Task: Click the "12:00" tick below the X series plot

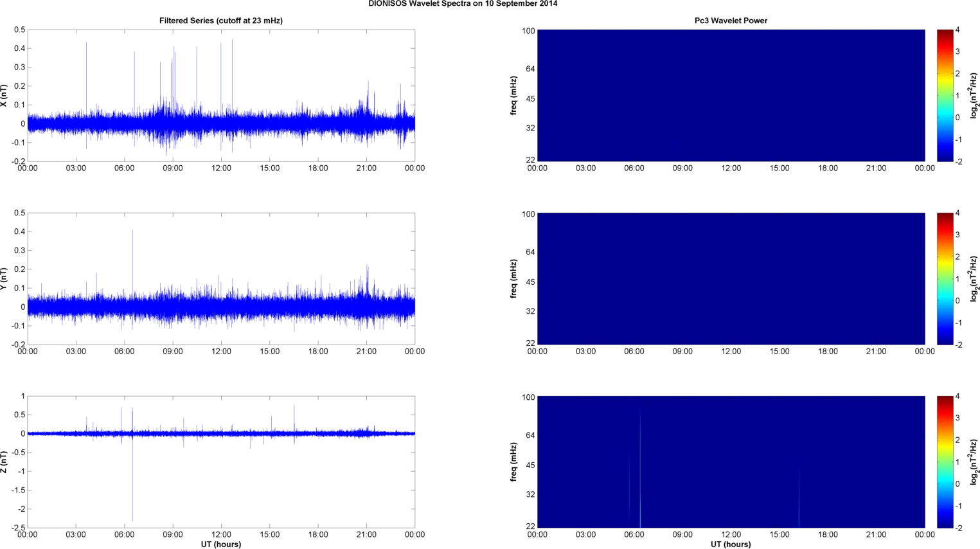Action: click(221, 168)
